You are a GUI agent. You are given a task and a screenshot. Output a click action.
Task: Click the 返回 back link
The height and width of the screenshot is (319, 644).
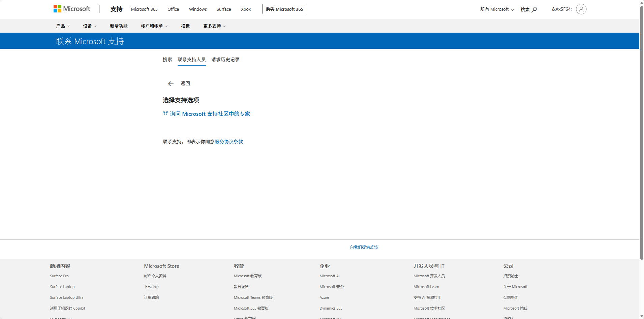(x=185, y=83)
